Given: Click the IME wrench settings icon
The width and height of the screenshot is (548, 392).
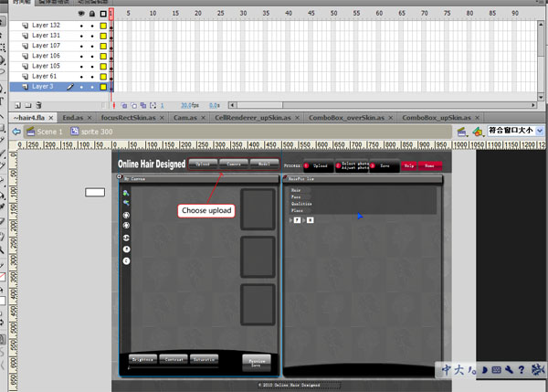Looking at the screenshot, I should [510, 370].
